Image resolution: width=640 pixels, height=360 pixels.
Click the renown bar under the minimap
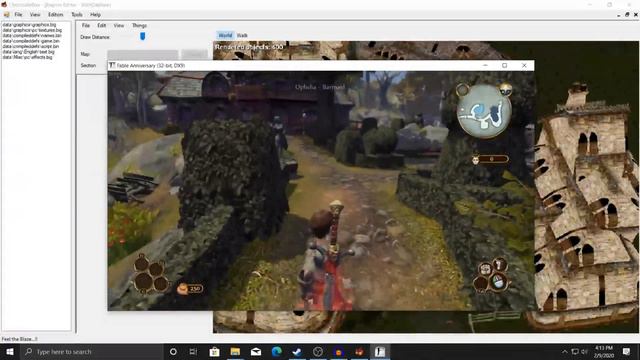tap(493, 159)
